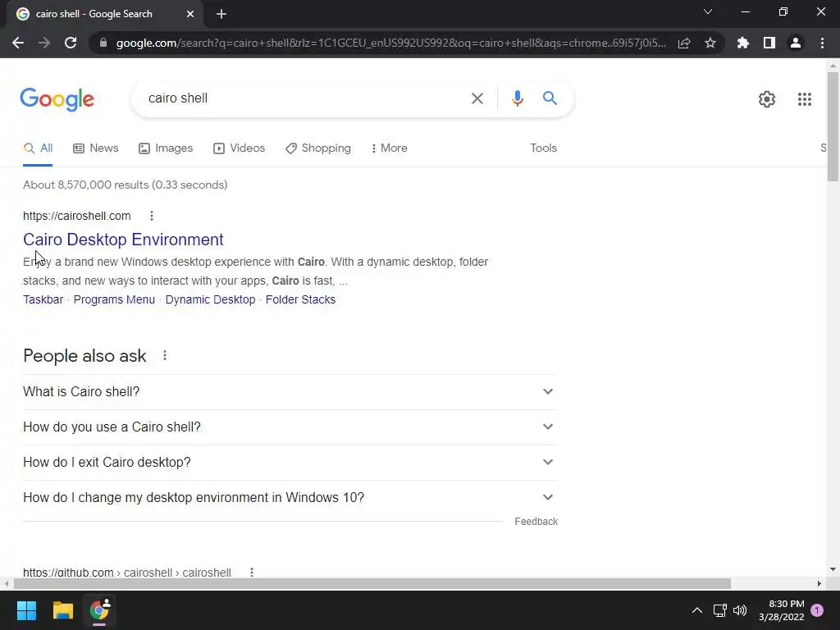Open the search Tools options

tap(543, 148)
